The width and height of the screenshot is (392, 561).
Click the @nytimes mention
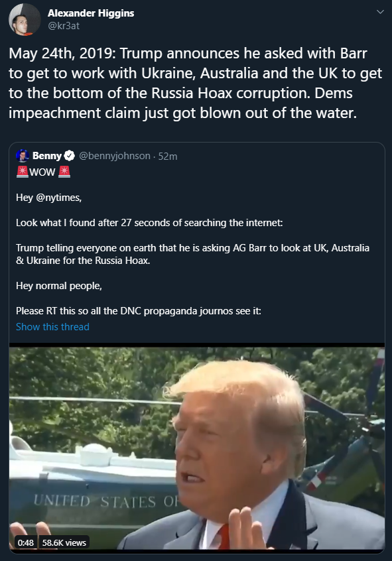pyautogui.click(x=58, y=198)
